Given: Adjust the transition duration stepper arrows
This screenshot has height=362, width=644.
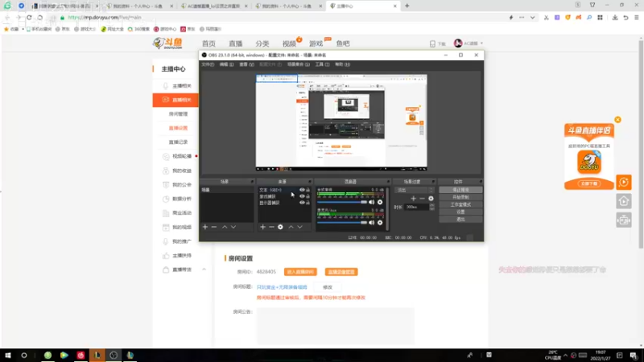Looking at the screenshot, I should 431,208.
